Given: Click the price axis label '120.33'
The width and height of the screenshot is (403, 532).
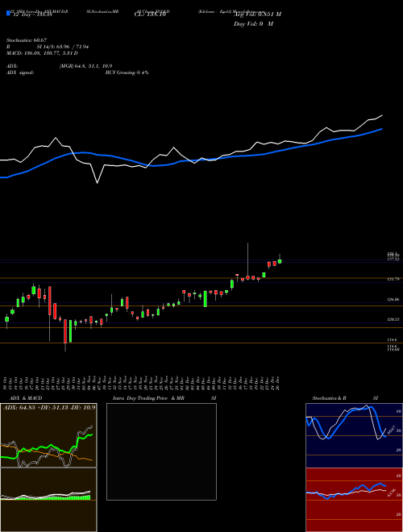Looking at the screenshot, I should tap(393, 319).
